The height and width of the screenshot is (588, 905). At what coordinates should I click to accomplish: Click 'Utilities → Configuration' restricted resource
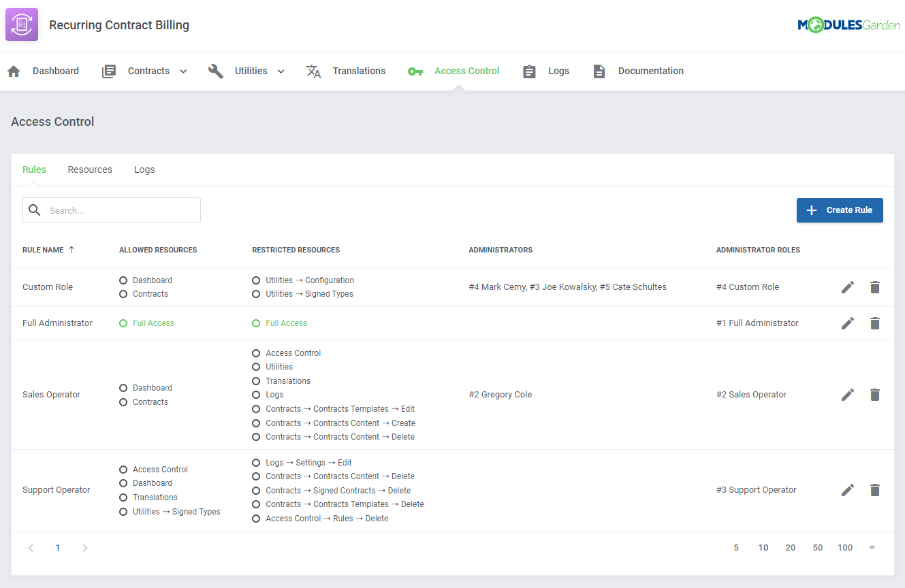click(x=310, y=280)
